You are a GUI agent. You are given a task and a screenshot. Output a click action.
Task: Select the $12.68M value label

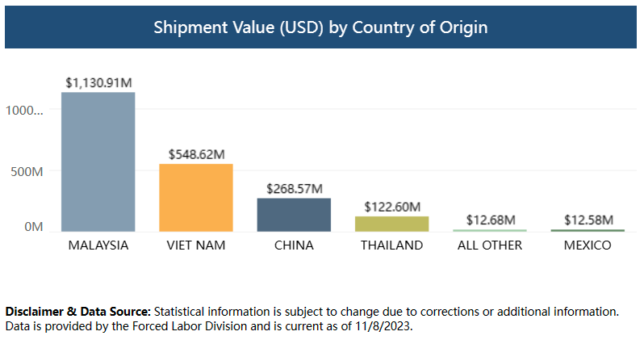[490, 220]
